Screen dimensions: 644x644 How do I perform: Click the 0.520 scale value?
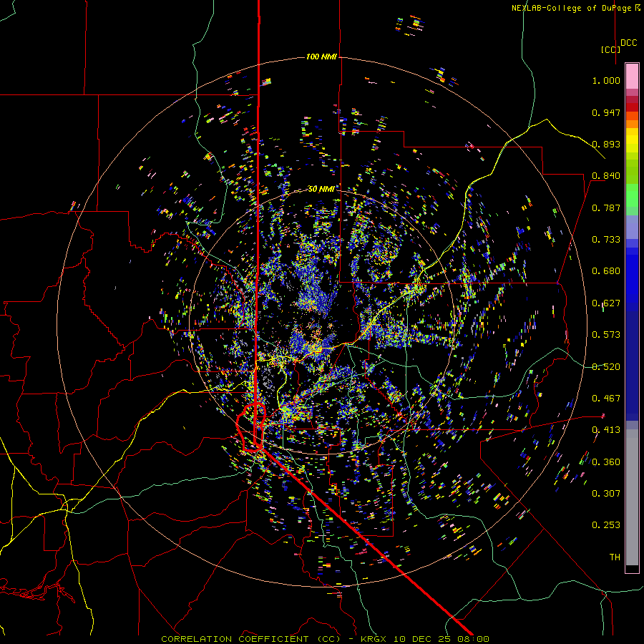click(606, 367)
